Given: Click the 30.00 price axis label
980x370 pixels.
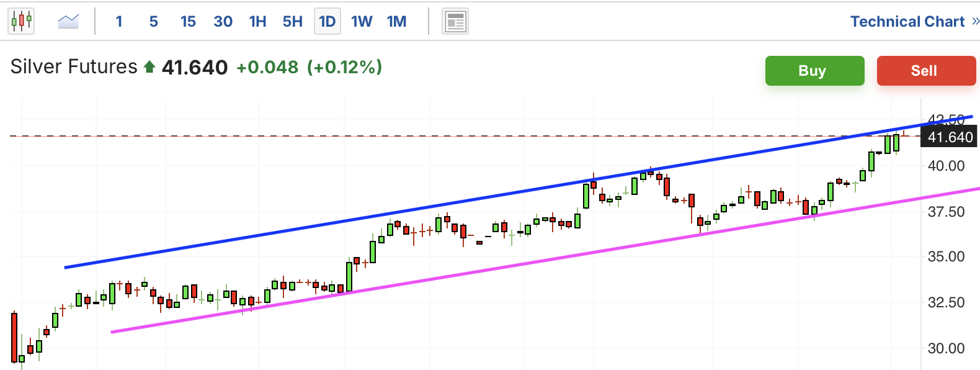Looking at the screenshot, I should (946, 348).
